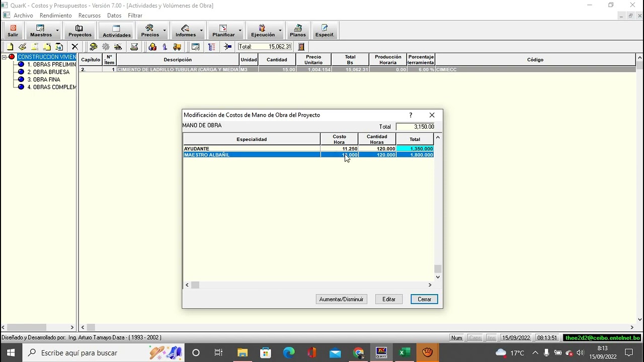This screenshot has height=362, width=644.
Task: Click the Editar button
Action: pyautogui.click(x=389, y=299)
